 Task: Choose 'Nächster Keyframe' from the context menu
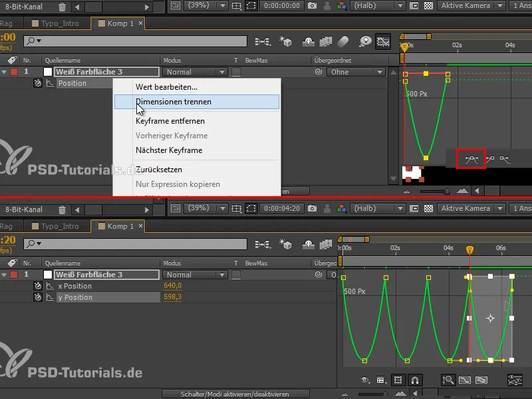click(x=196, y=150)
